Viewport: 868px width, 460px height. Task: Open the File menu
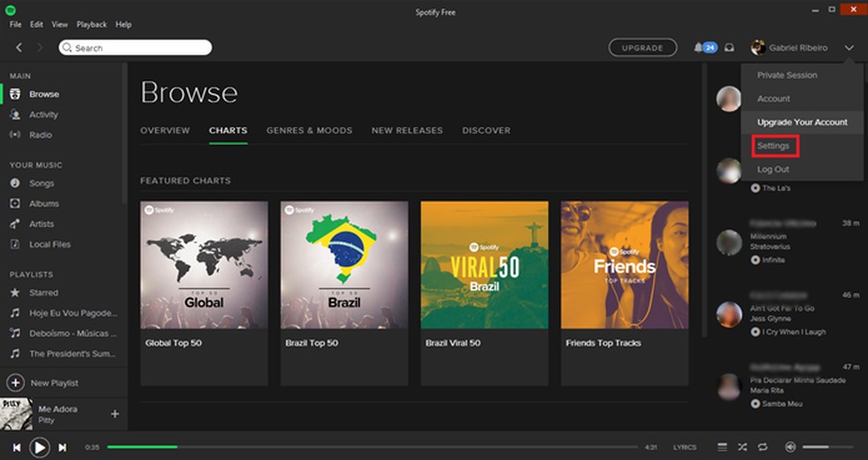tap(16, 25)
